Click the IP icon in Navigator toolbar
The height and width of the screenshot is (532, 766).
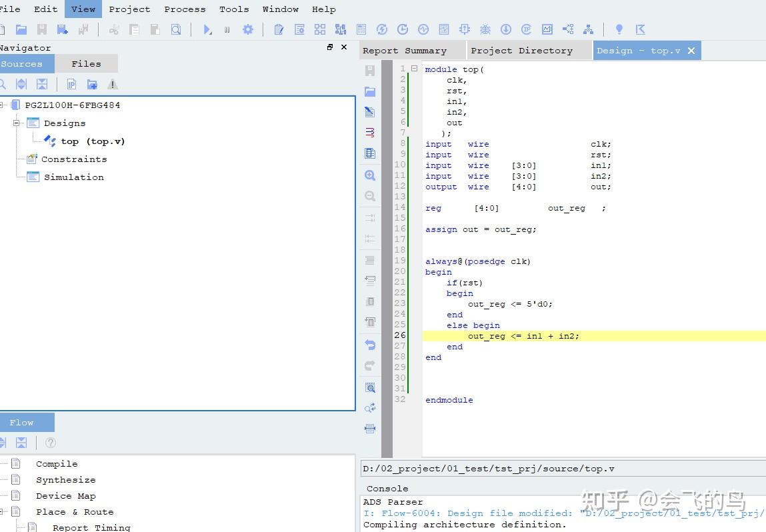pos(71,84)
